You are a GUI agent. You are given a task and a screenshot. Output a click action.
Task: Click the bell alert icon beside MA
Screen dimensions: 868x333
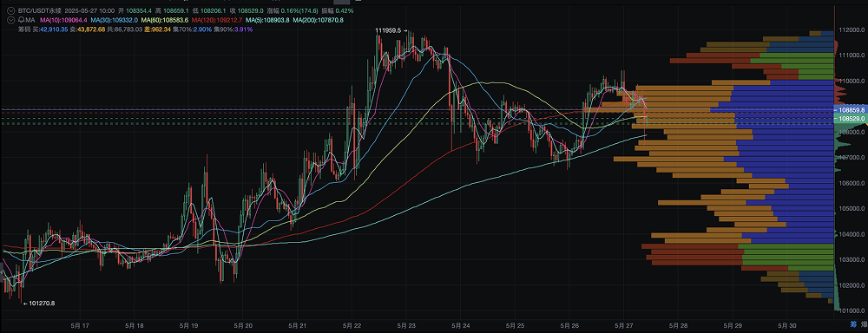(x=20, y=20)
